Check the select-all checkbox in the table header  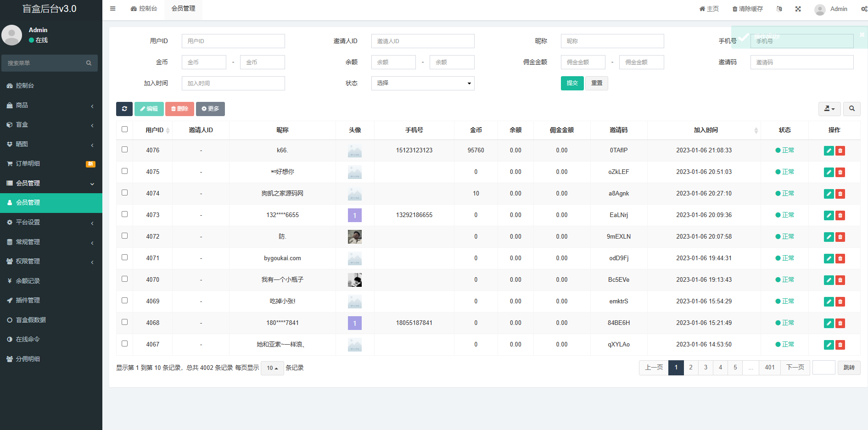tap(124, 129)
